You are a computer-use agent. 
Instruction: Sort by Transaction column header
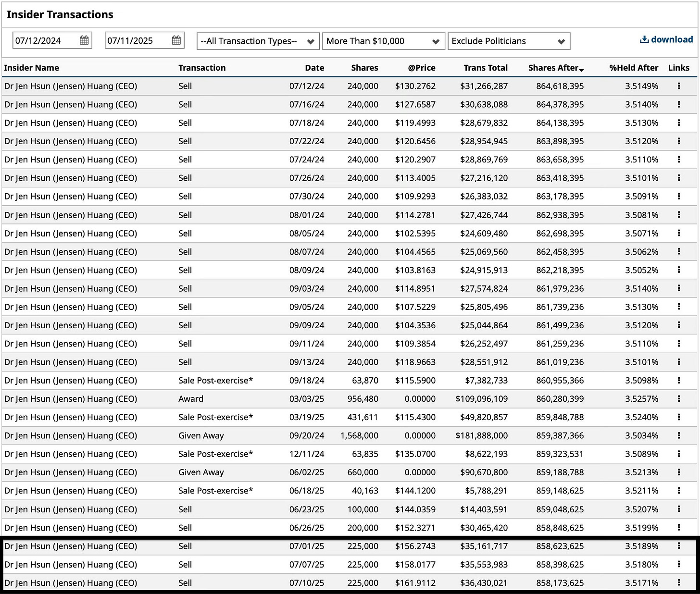pos(202,68)
